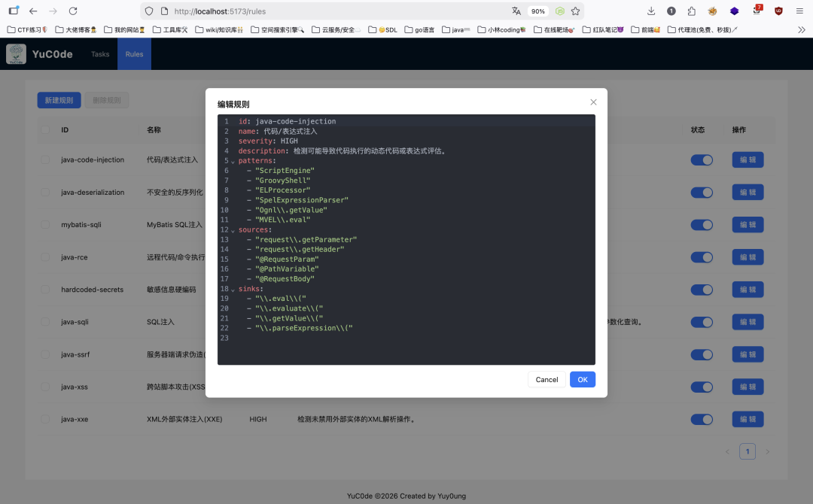
Task: Toggle the java-code-injection status switch
Action: (702, 160)
